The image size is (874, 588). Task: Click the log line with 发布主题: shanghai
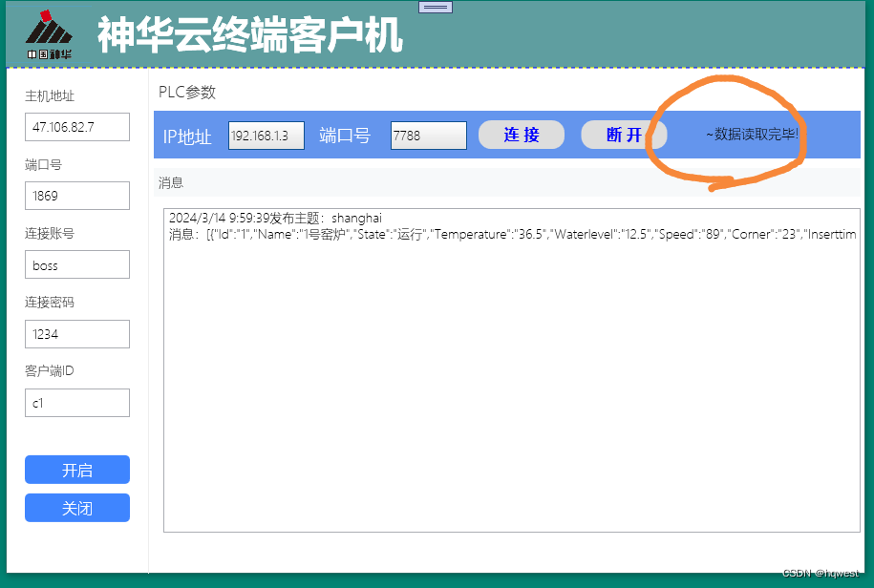(x=275, y=218)
